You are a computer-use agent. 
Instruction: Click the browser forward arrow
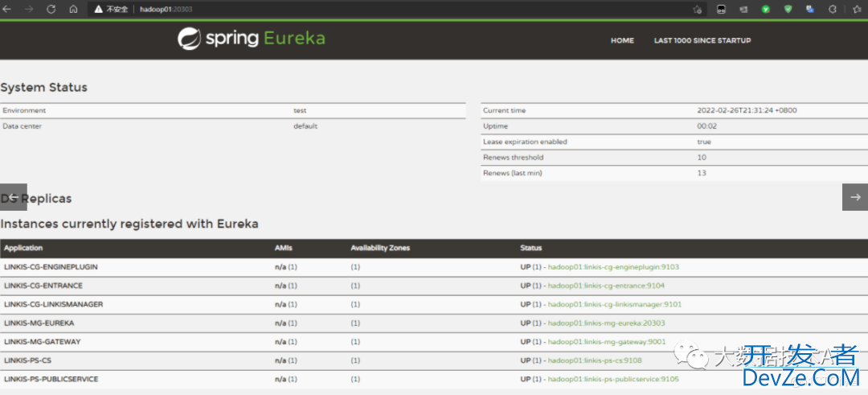29,10
